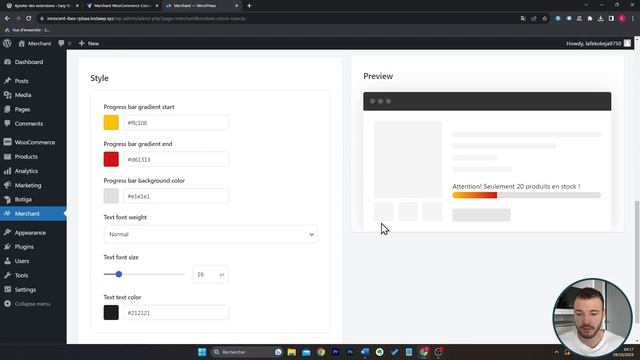Open the Windows Start menu
This screenshot has height=360, width=640.
[202, 352]
